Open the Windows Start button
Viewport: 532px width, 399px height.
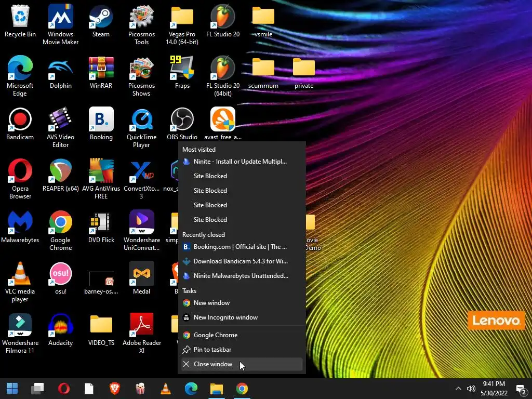tap(12, 389)
